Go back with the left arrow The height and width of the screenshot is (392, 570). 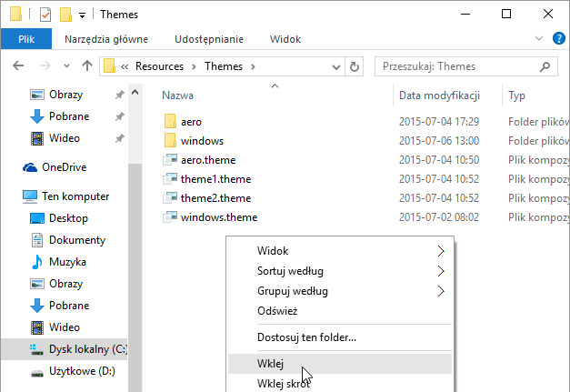[18, 65]
